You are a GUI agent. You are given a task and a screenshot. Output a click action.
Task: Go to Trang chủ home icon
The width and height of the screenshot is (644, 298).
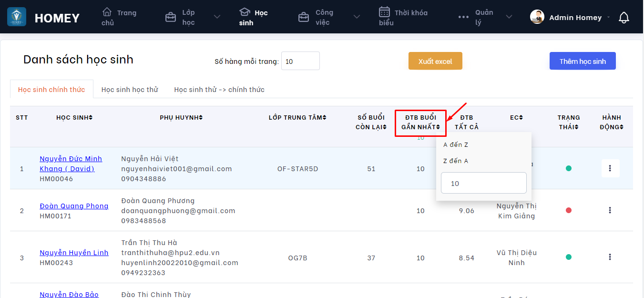pyautogui.click(x=107, y=12)
